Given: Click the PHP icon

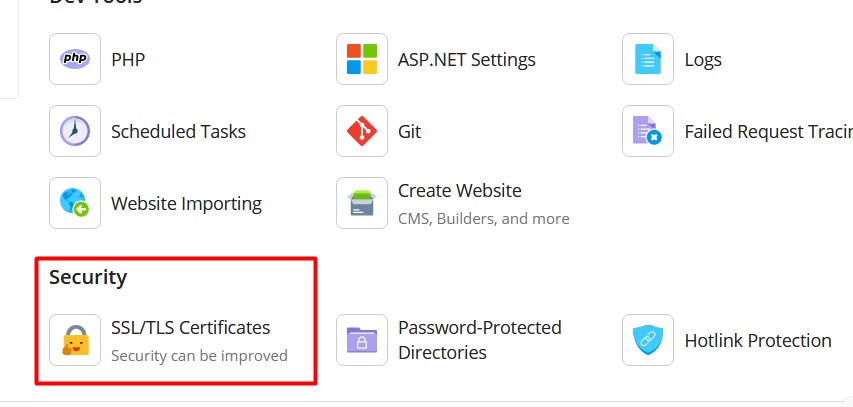Looking at the screenshot, I should (x=75, y=59).
